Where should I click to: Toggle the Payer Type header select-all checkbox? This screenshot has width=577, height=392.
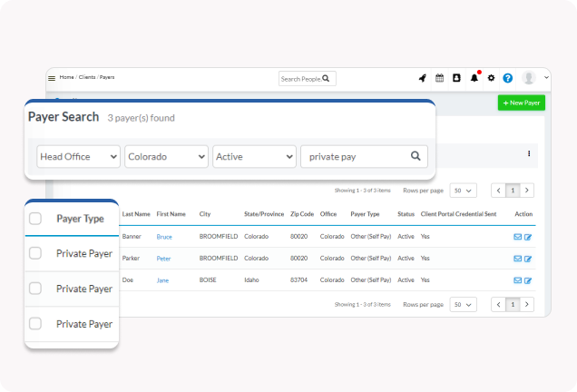click(35, 219)
